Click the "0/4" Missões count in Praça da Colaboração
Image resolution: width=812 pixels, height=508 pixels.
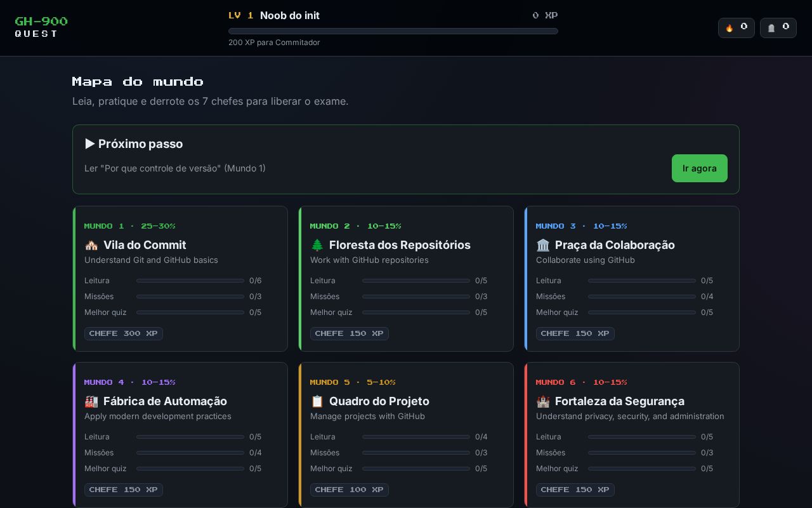click(x=707, y=297)
